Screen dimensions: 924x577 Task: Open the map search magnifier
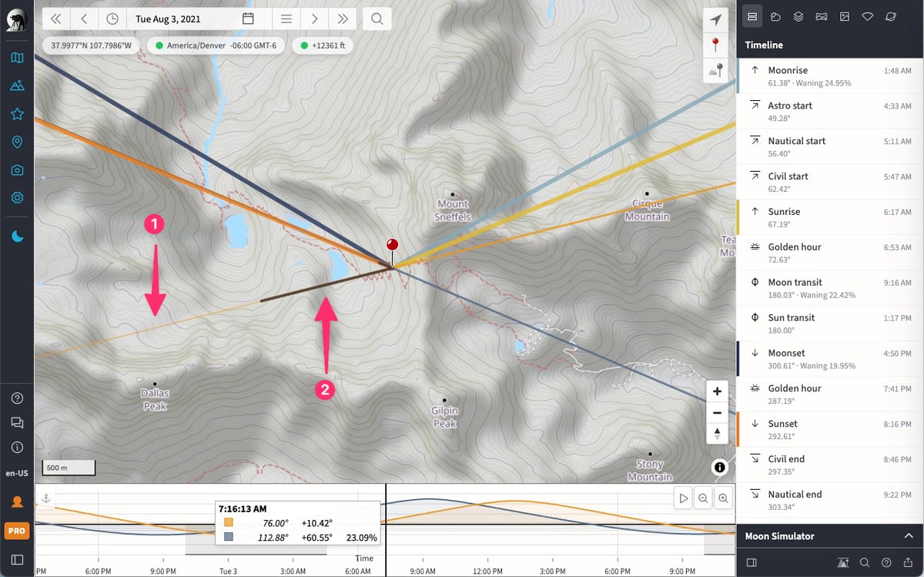[377, 18]
